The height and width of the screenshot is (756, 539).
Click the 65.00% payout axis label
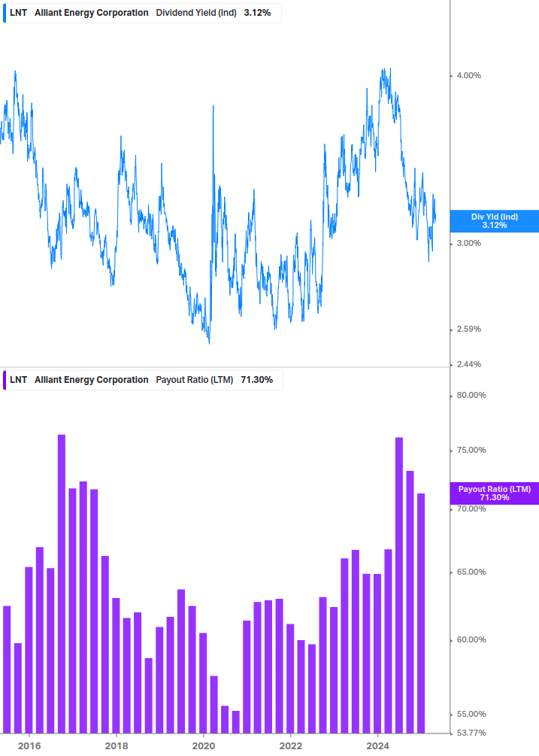471,572
